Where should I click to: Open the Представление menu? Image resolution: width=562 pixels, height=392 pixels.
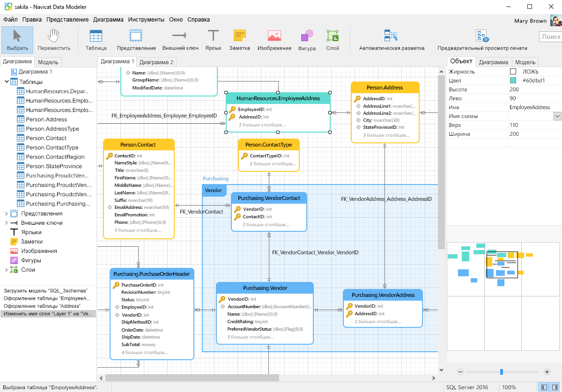coord(67,20)
